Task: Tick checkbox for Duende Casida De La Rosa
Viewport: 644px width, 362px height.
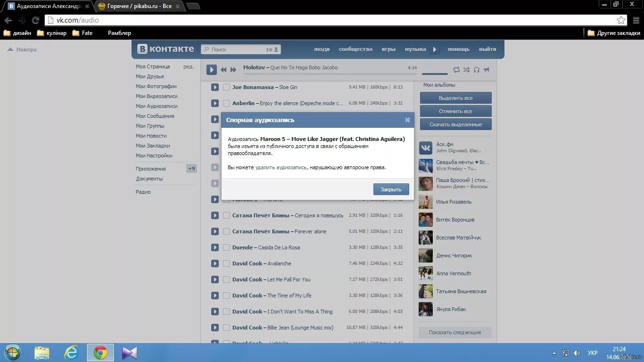Action: (x=226, y=247)
